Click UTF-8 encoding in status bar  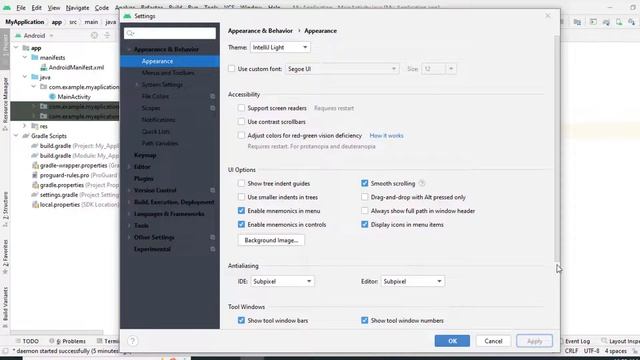pos(591,351)
